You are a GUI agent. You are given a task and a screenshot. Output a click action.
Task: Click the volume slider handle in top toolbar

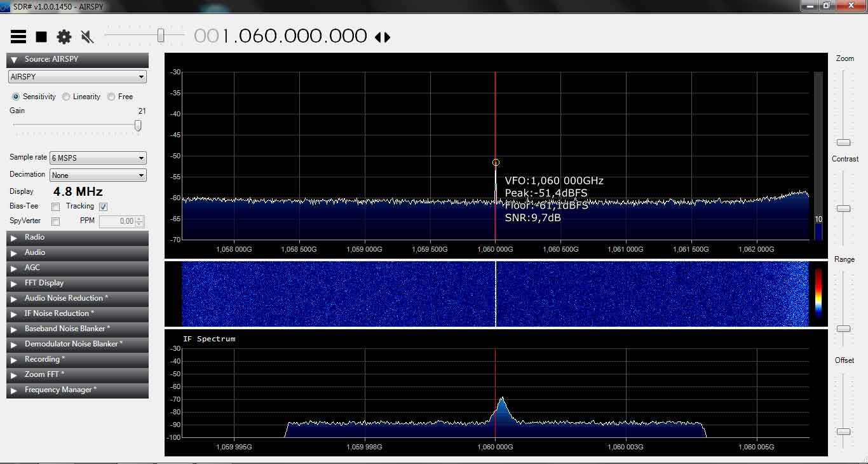(161, 35)
